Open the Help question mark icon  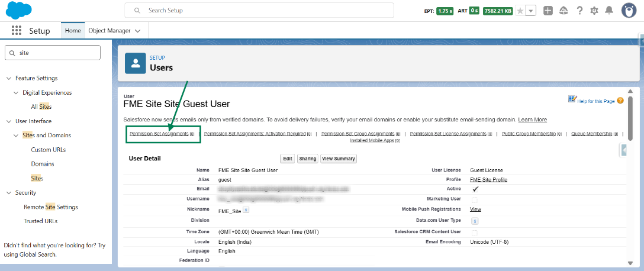579,11
